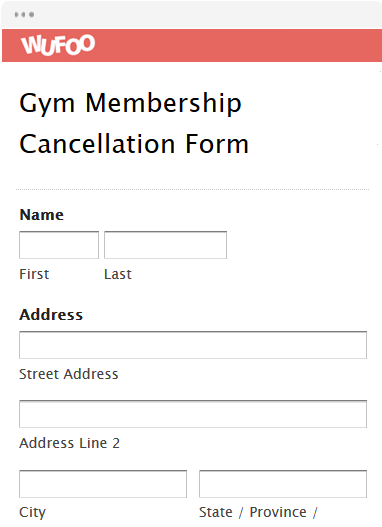Click the bold Name field label
This screenshot has height=527, width=382.
click(x=42, y=215)
